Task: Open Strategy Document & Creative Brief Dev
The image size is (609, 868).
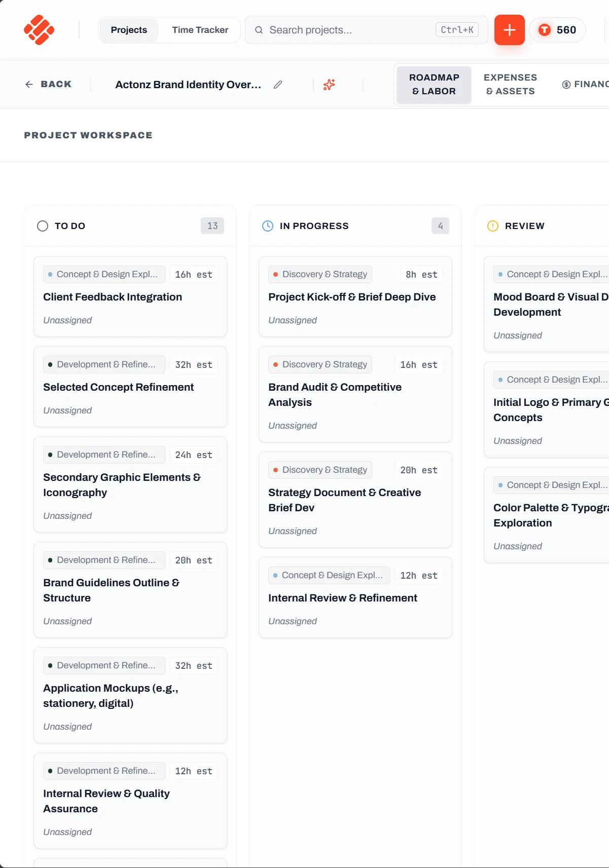Action: [x=355, y=500]
